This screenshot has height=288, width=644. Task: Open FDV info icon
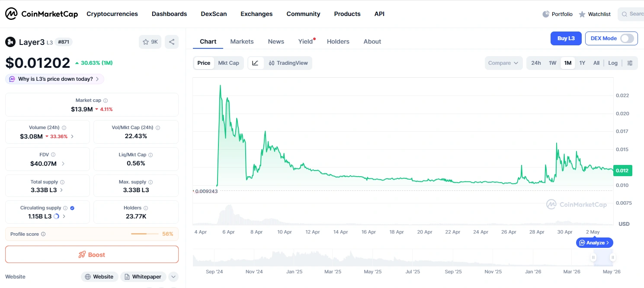[53, 155]
